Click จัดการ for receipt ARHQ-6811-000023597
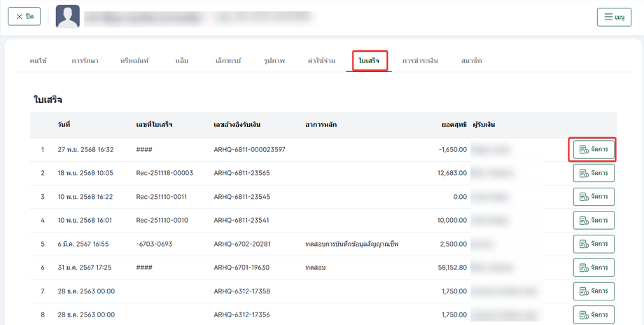Viewport: 644px width, 325px height. 594,150
